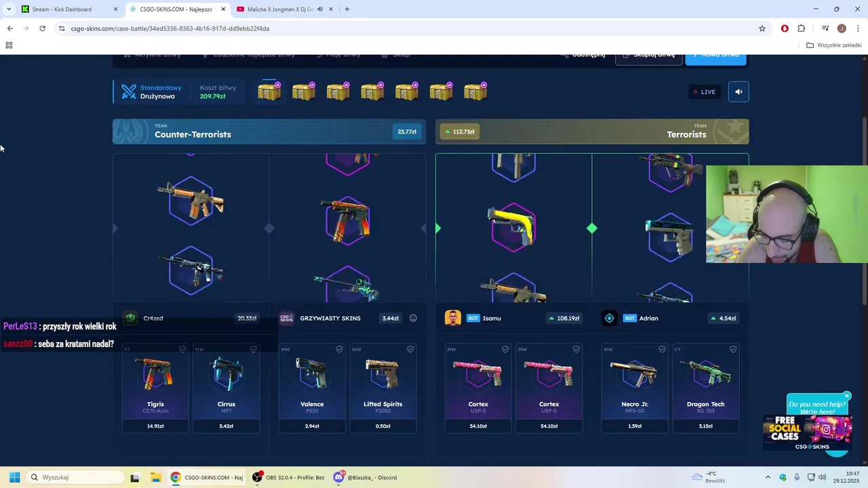View site information for csgo-skins.com
This screenshot has width=868, height=488.
(x=62, y=28)
